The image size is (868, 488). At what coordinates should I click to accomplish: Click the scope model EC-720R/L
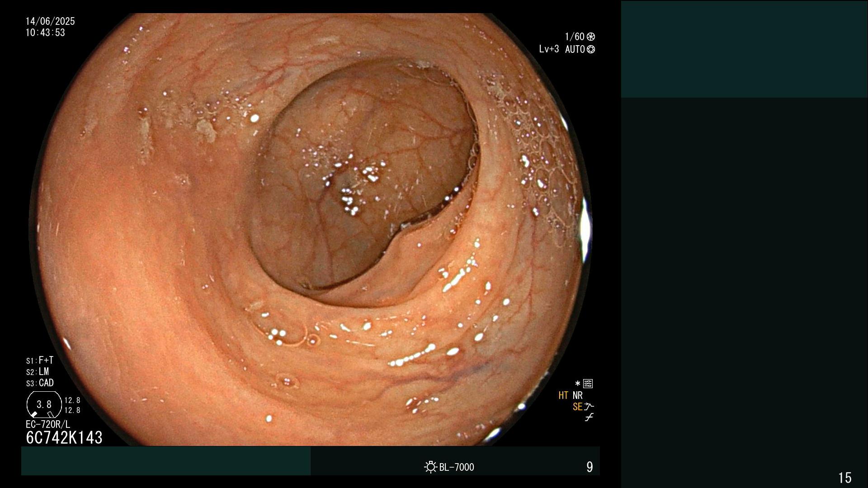48,424
